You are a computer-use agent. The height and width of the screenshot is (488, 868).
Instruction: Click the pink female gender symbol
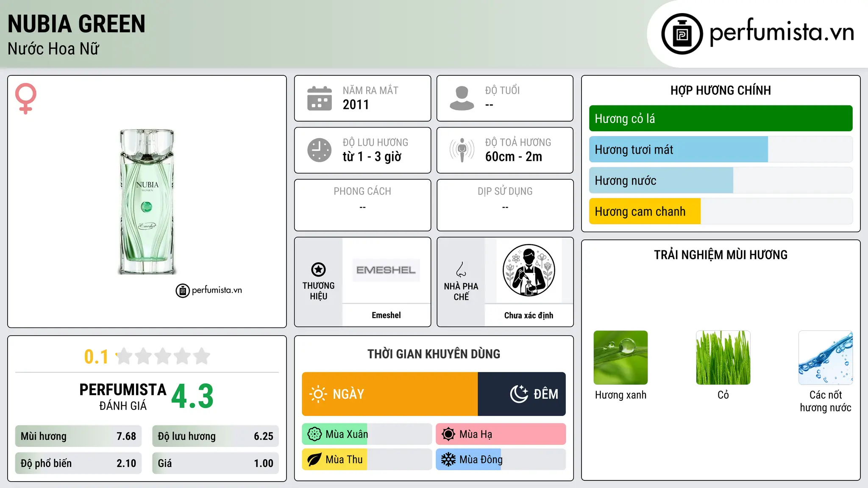[x=25, y=98]
